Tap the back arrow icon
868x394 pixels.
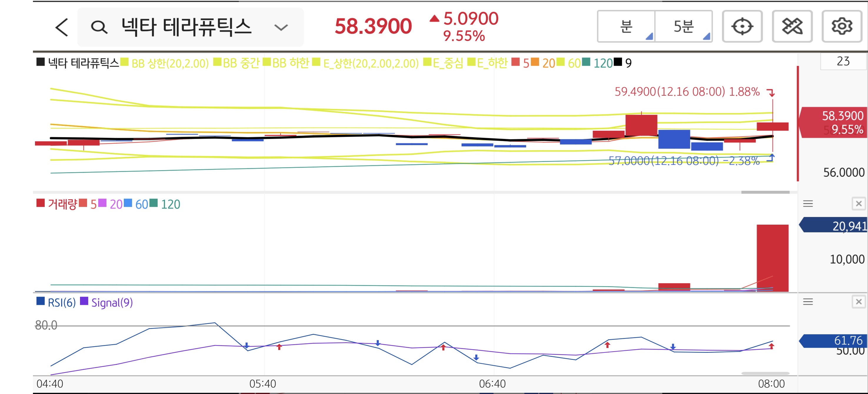pos(62,27)
